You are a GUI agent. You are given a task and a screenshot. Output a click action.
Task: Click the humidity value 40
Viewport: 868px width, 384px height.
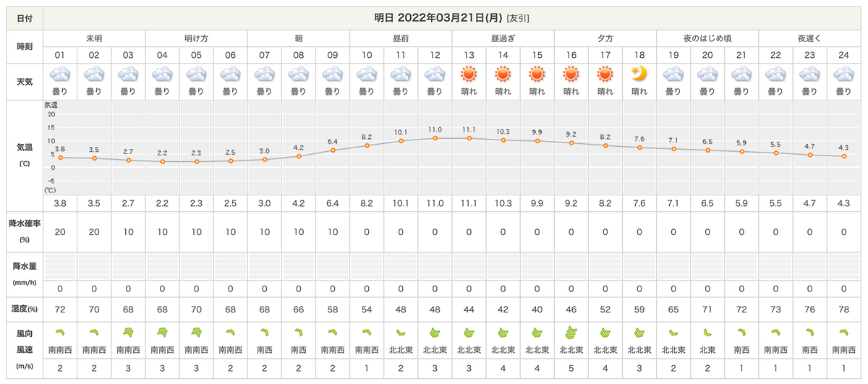[537, 309]
